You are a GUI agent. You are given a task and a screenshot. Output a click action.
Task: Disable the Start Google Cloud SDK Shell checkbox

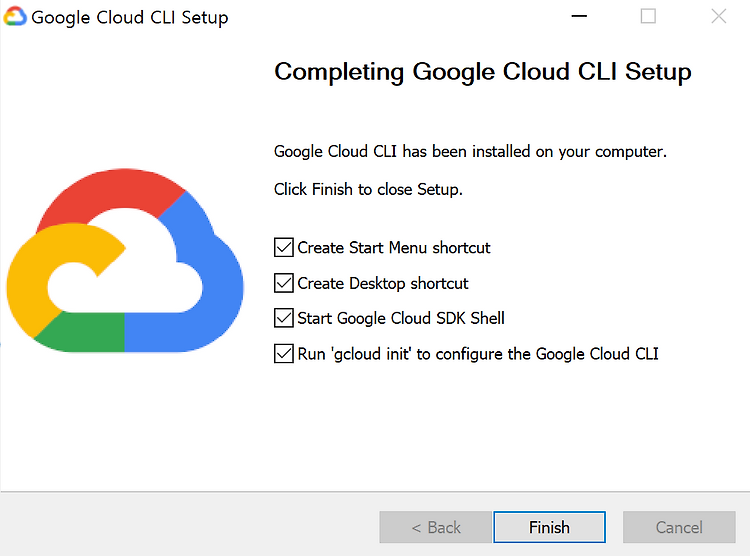pyautogui.click(x=284, y=318)
